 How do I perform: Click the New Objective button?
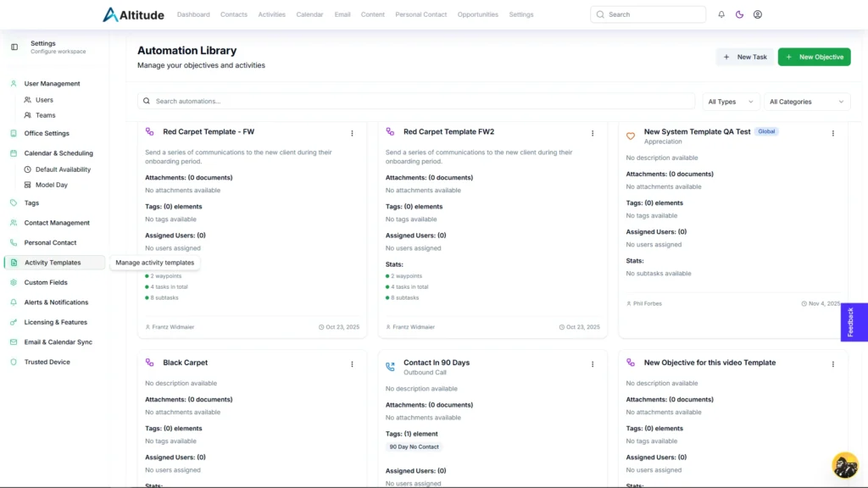(814, 57)
